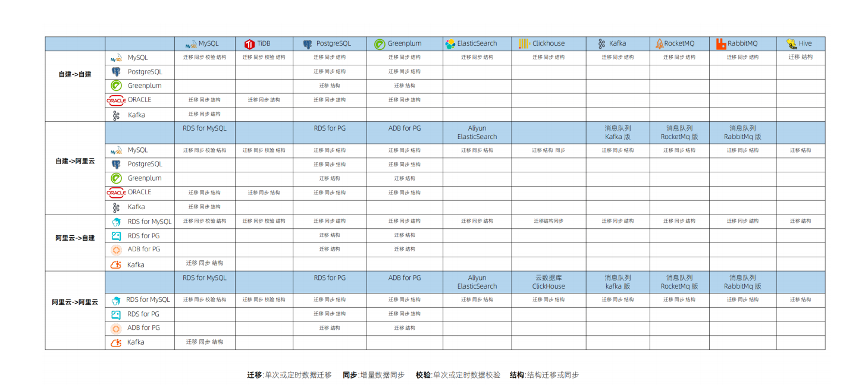
Task: Click the green Greenplum icon in the top header
Action: (x=380, y=44)
